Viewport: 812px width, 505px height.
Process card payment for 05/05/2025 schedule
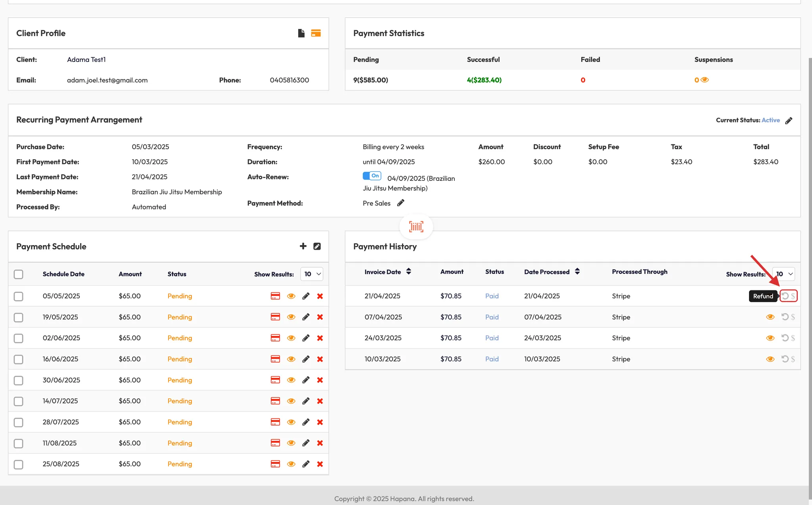pos(275,296)
